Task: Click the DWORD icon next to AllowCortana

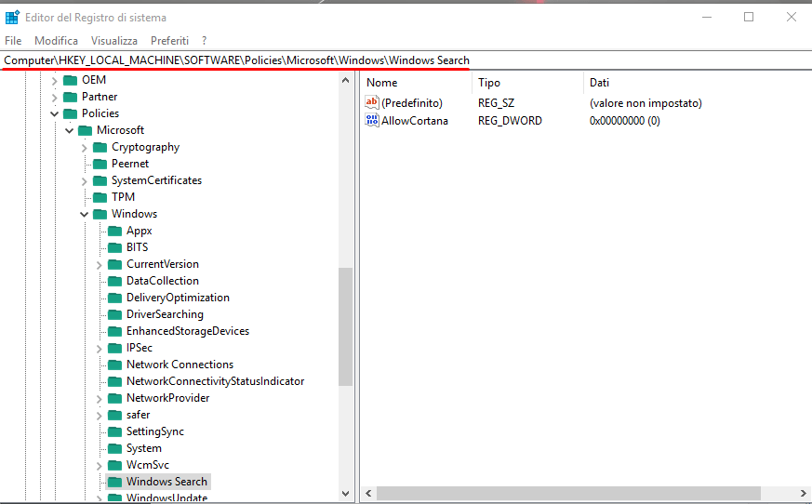Action: pyautogui.click(x=372, y=120)
